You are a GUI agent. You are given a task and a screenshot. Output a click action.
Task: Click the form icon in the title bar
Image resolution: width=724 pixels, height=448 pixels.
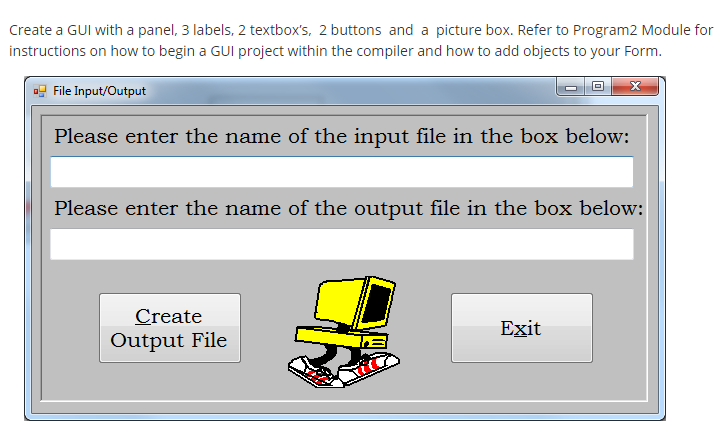point(40,91)
